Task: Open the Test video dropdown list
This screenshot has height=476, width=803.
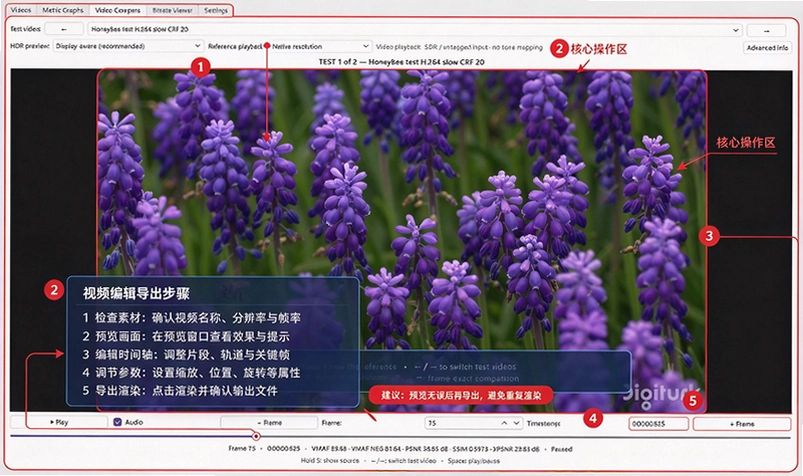Action: click(x=414, y=30)
